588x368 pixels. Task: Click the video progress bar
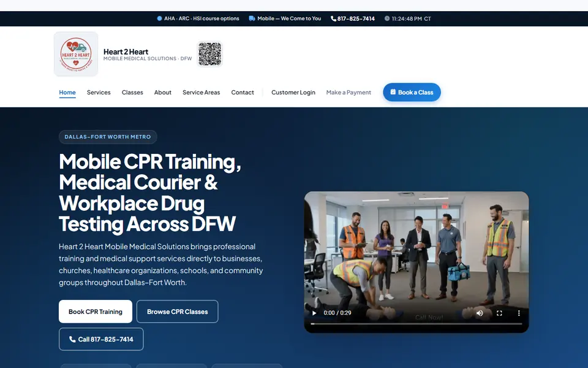pos(417,324)
